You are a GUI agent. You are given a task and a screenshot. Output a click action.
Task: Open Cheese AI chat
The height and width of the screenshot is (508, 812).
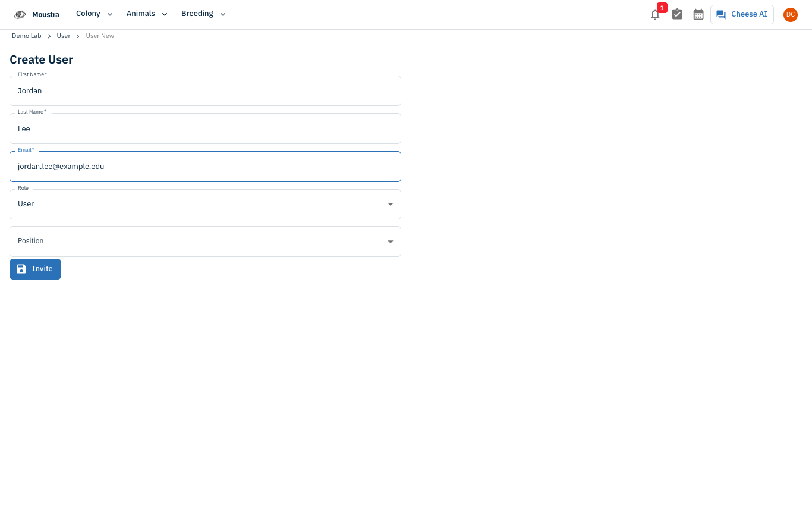tap(742, 14)
